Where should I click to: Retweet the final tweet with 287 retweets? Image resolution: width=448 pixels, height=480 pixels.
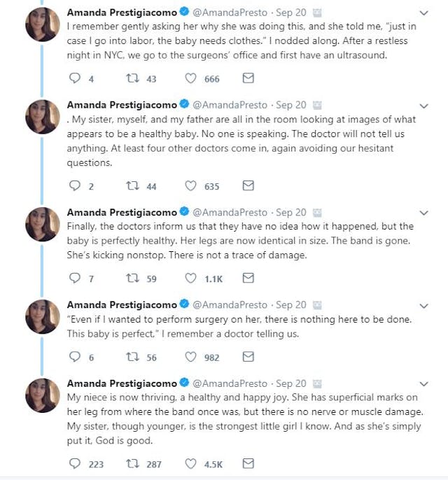[x=130, y=463]
